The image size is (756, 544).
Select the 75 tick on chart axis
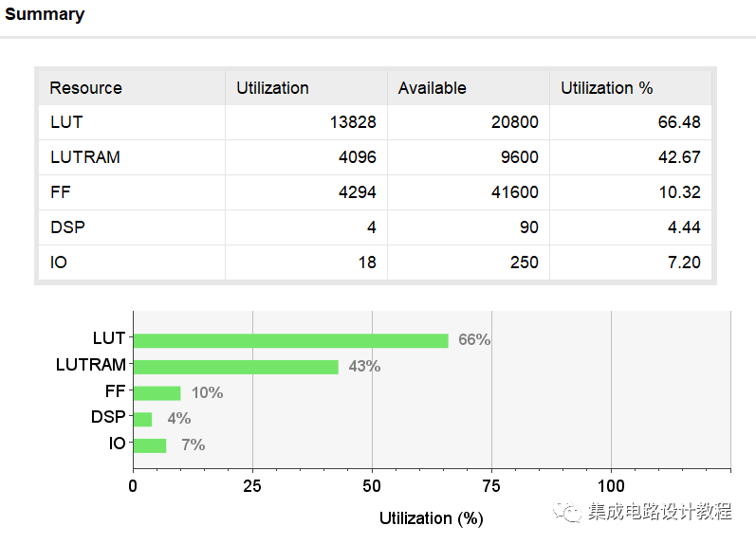click(x=491, y=486)
